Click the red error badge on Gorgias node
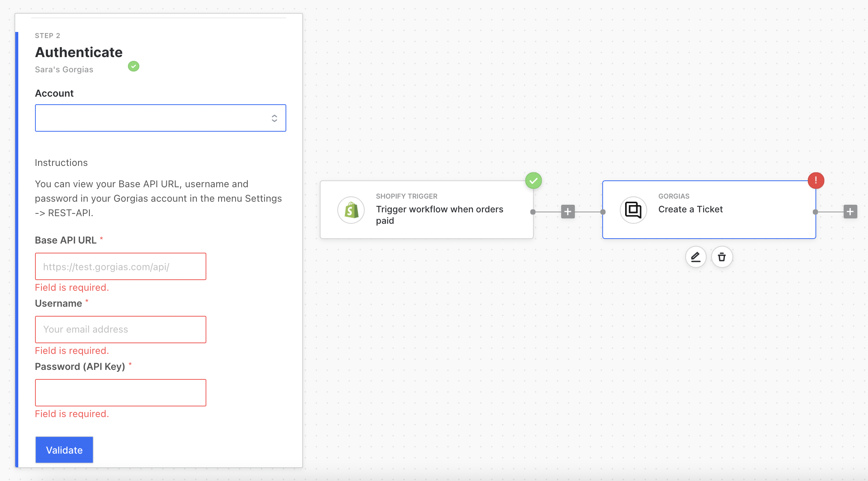This screenshot has width=868, height=481. (x=816, y=180)
